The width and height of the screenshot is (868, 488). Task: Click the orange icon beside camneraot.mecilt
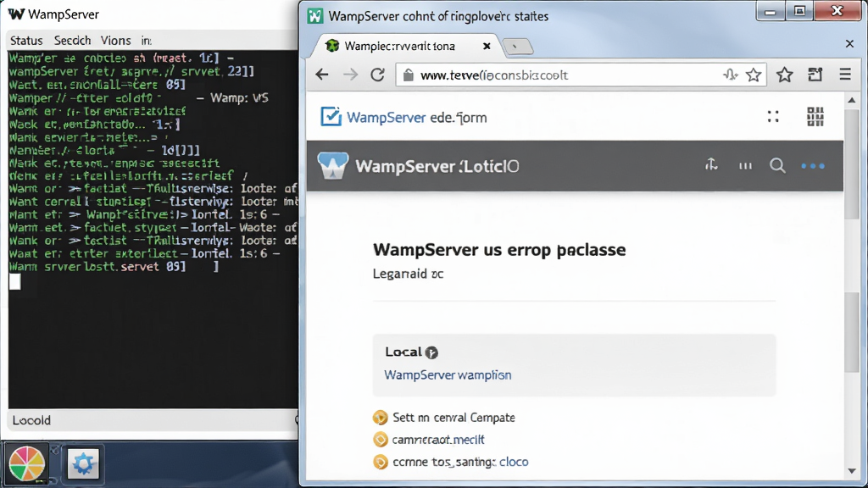click(381, 440)
